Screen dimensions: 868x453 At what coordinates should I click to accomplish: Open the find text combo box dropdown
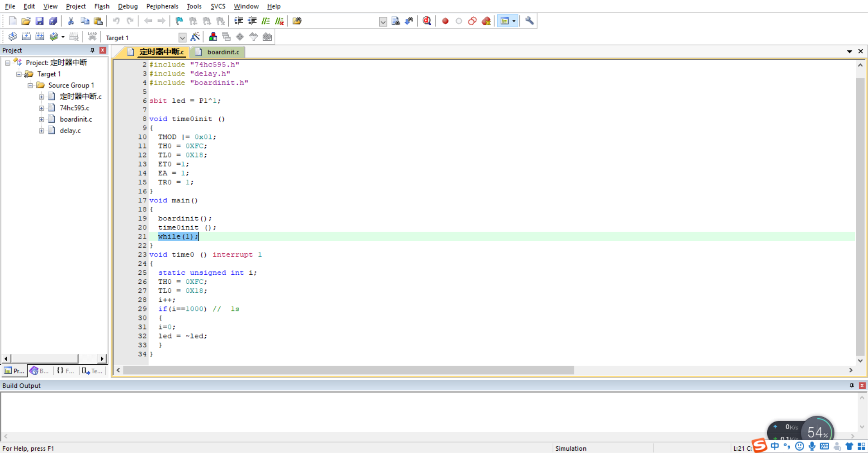click(x=383, y=21)
